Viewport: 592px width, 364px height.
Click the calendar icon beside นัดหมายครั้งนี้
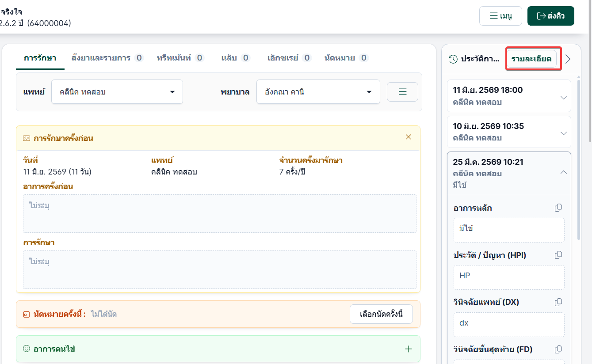[27, 315]
